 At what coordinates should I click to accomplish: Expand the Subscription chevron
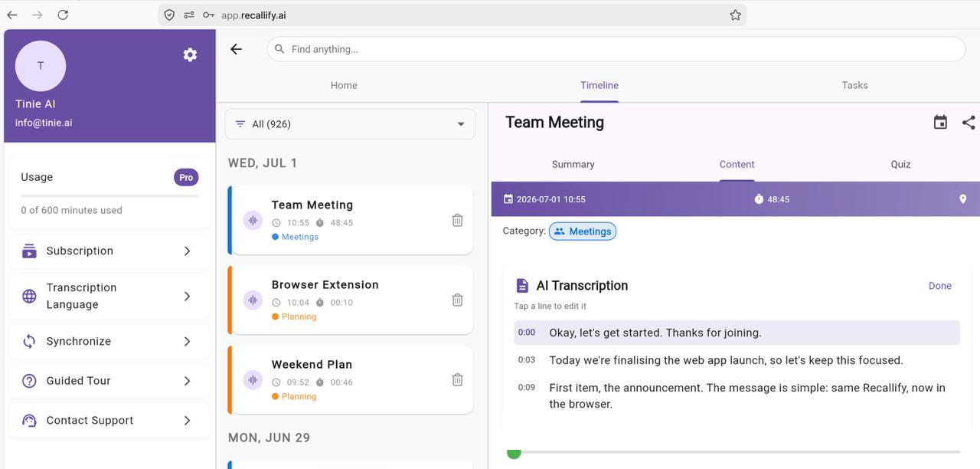[187, 251]
